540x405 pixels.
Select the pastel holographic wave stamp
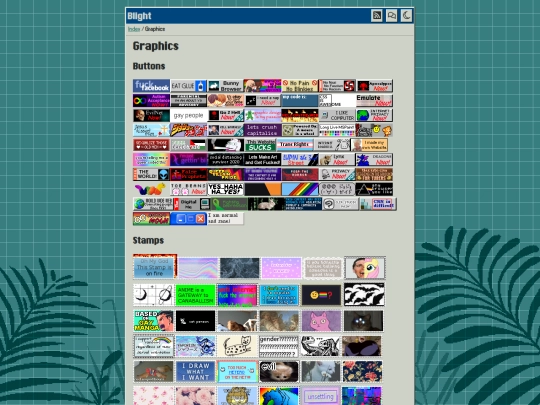[198, 268]
